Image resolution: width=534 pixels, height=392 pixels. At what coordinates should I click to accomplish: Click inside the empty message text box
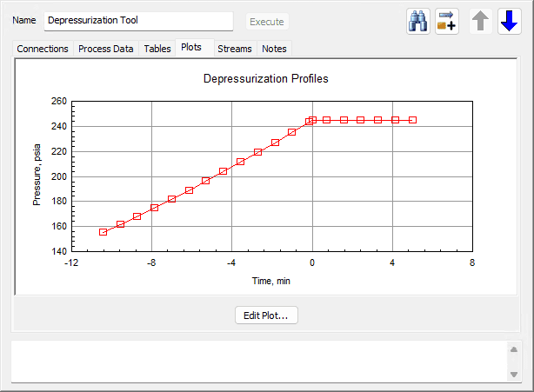pos(259,362)
